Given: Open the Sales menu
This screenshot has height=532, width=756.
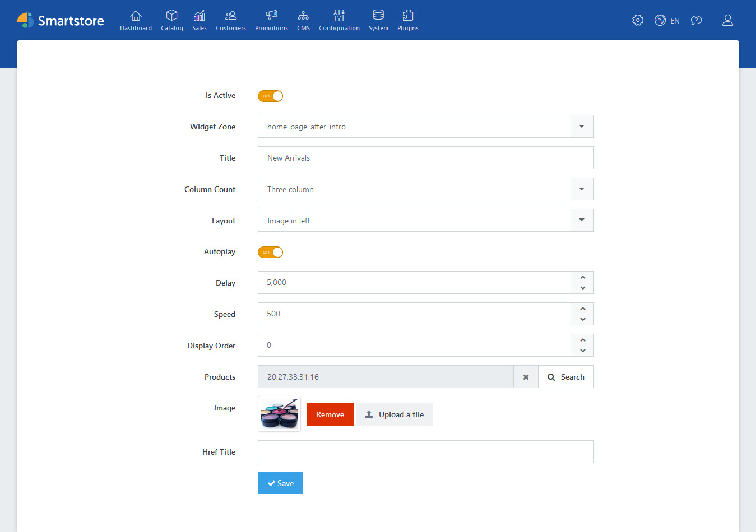Looking at the screenshot, I should (199, 21).
